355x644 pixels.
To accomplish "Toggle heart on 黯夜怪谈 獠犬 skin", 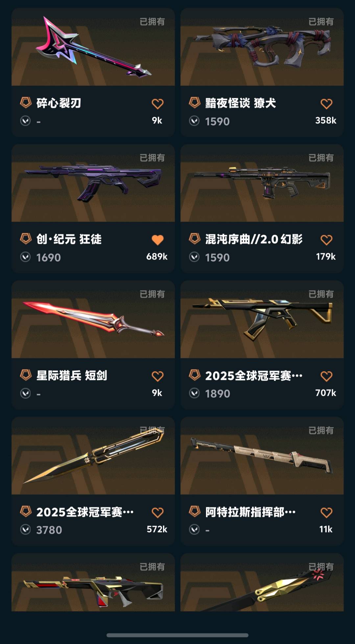I will [326, 104].
